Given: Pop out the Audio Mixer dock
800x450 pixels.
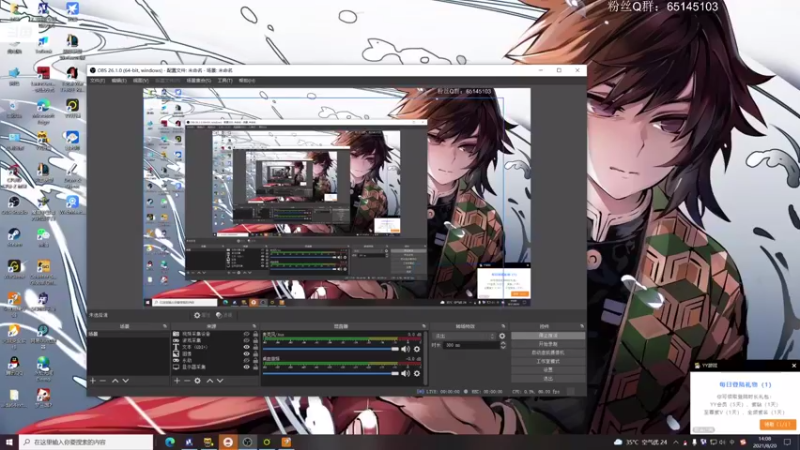Looking at the screenshot, I should tap(423, 326).
